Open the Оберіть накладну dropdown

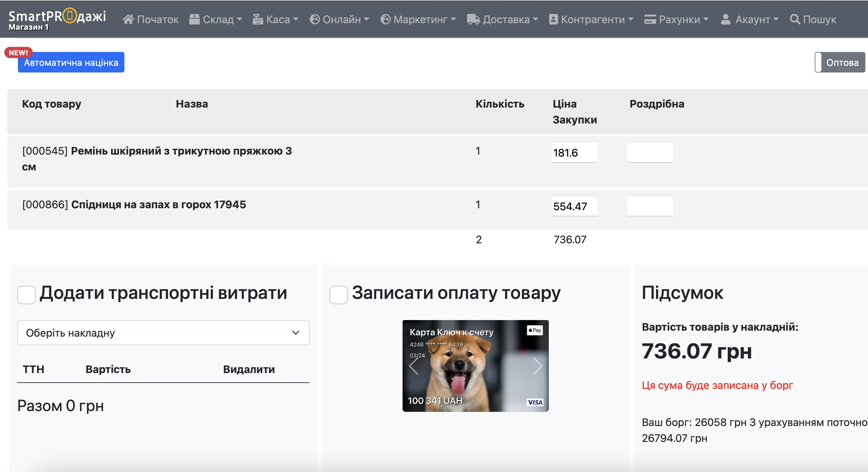pos(163,333)
